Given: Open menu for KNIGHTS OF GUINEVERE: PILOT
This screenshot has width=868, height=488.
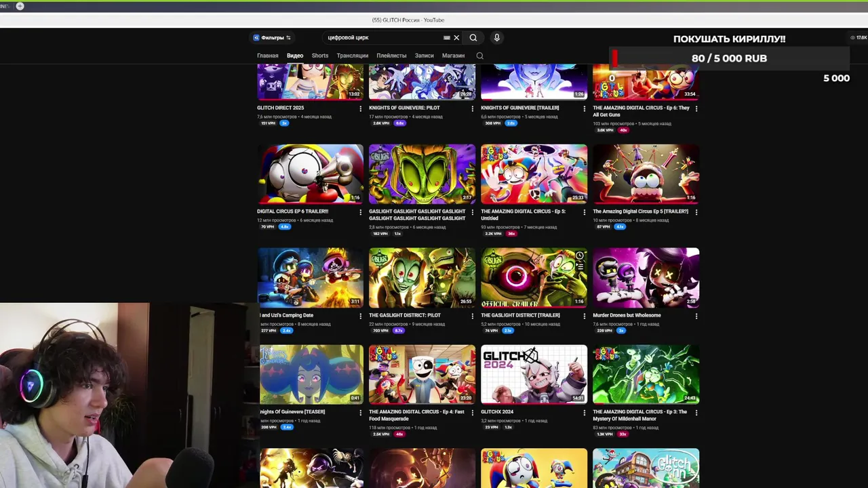Looking at the screenshot, I should click(x=473, y=108).
